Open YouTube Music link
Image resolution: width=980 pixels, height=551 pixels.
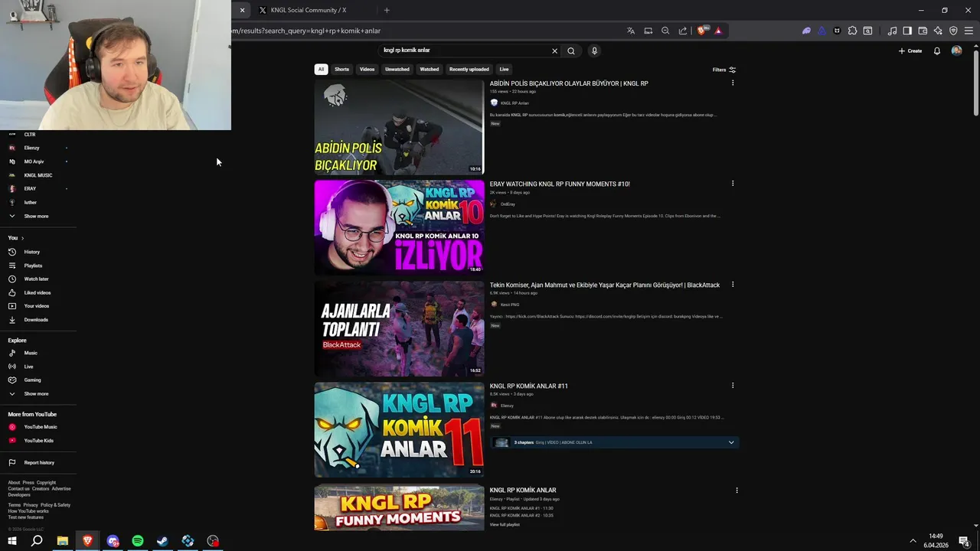(40, 427)
